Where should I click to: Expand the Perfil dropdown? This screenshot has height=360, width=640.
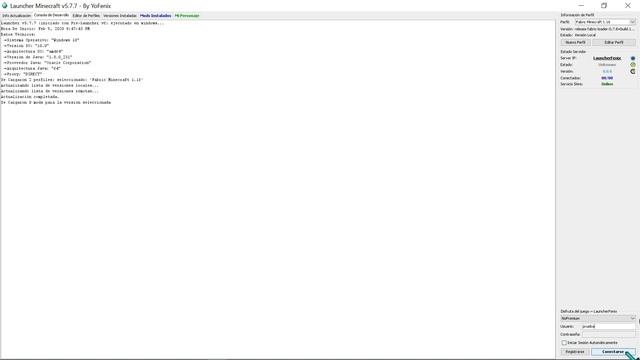(x=605, y=22)
